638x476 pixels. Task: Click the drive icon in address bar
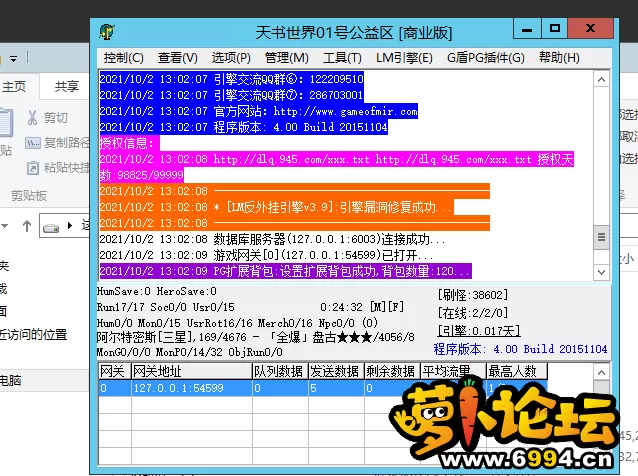[x=51, y=228]
